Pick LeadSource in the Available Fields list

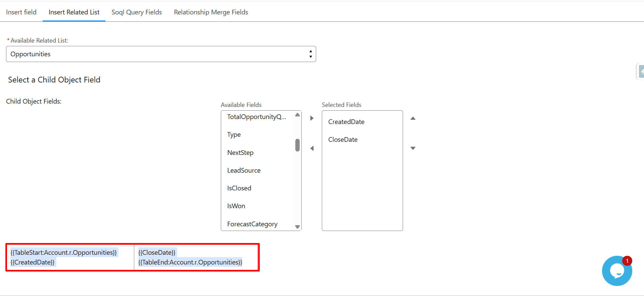[244, 170]
